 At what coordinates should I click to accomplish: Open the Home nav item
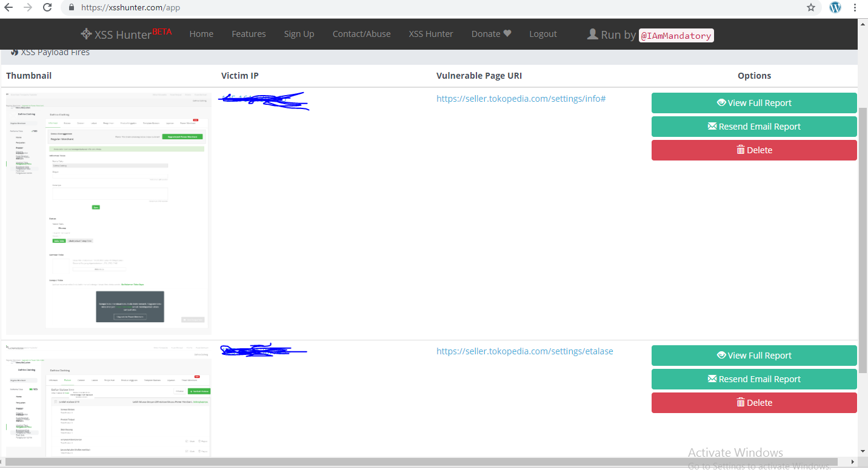[201, 34]
